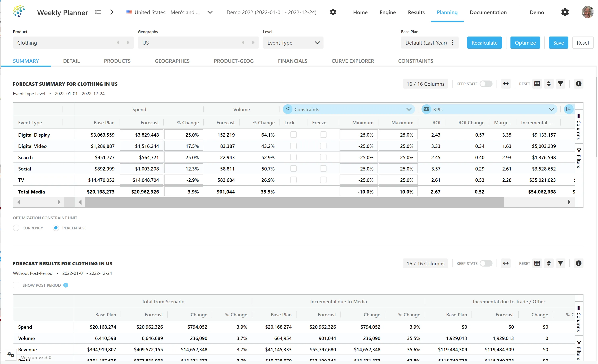Screen dimensions: 598x364
Task: Toggle Keep State switch in Forecast Summary
Action: tap(486, 84)
